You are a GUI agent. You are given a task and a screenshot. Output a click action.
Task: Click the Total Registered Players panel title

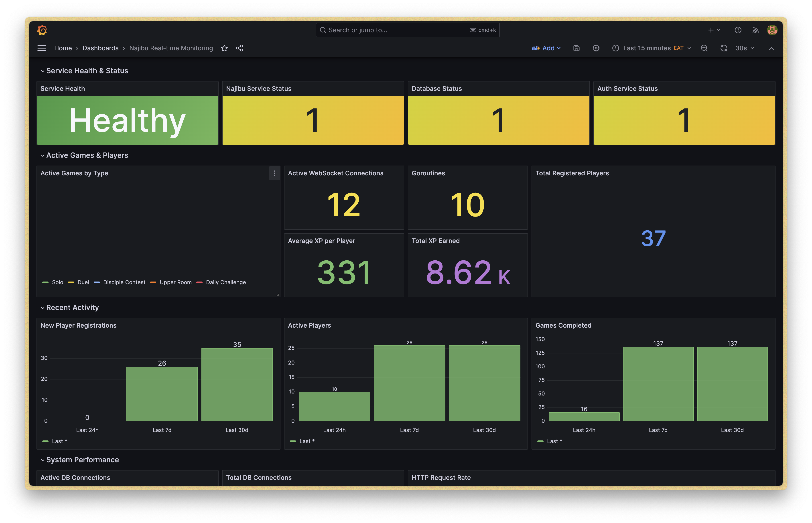[572, 173]
